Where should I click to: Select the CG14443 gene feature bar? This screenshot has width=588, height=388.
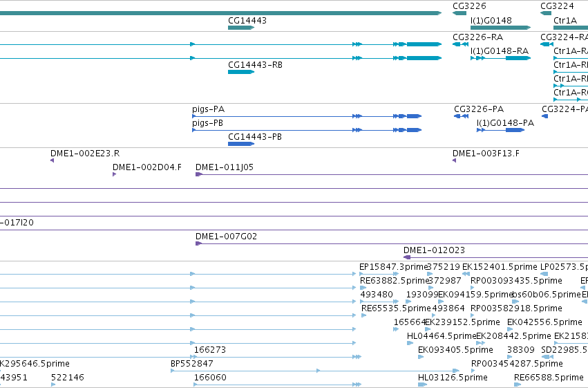pos(241,28)
